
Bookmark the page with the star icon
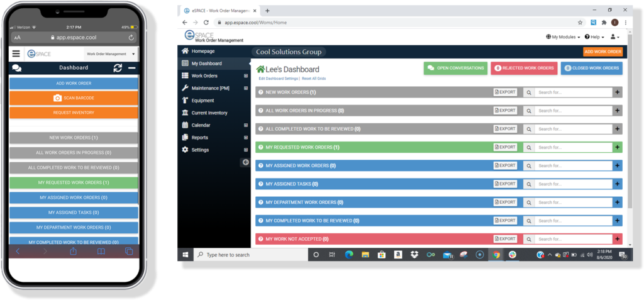tap(580, 23)
